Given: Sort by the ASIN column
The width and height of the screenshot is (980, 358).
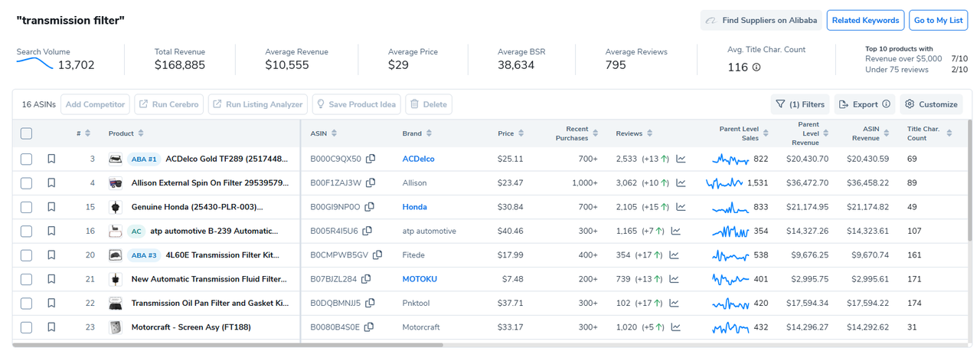Looking at the screenshot, I should (335, 133).
